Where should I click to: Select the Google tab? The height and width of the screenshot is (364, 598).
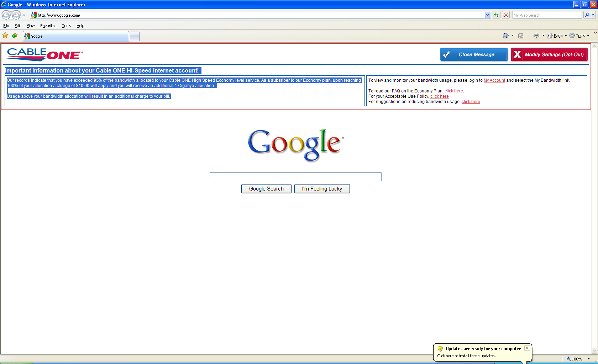tap(76, 36)
